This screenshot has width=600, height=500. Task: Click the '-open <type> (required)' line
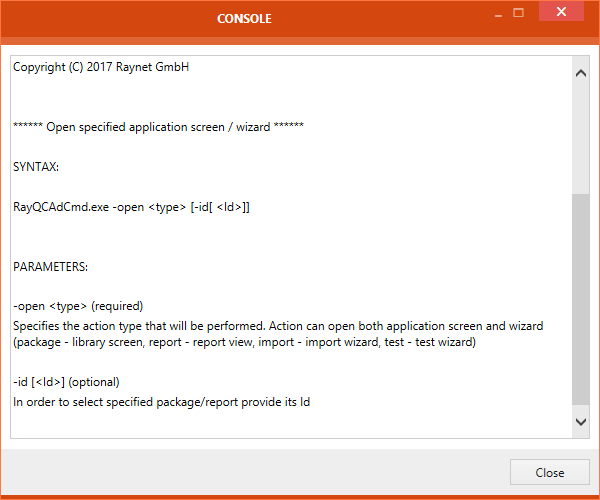point(78,306)
